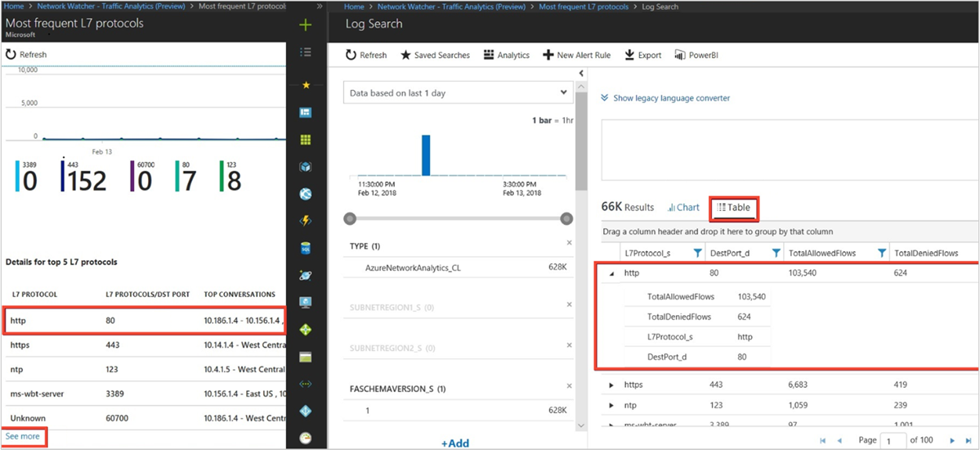Refresh the Most frequent L7 protocols panel

pos(27,55)
